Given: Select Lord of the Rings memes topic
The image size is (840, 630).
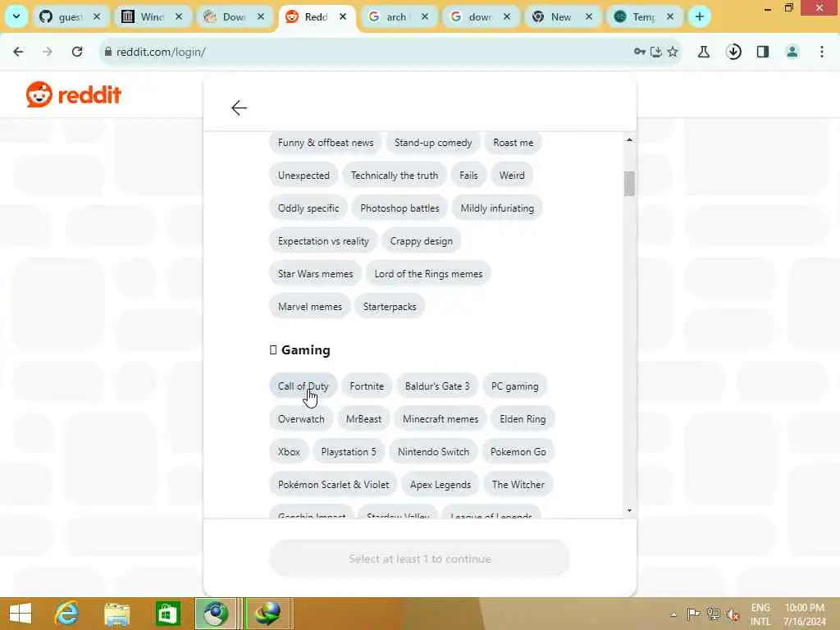Looking at the screenshot, I should (x=428, y=274).
